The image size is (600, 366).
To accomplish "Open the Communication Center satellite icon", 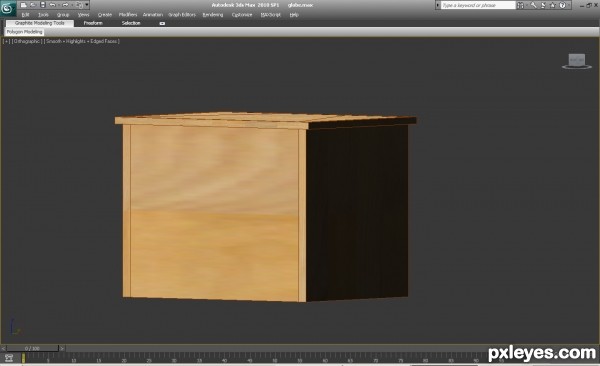I will click(543, 5).
